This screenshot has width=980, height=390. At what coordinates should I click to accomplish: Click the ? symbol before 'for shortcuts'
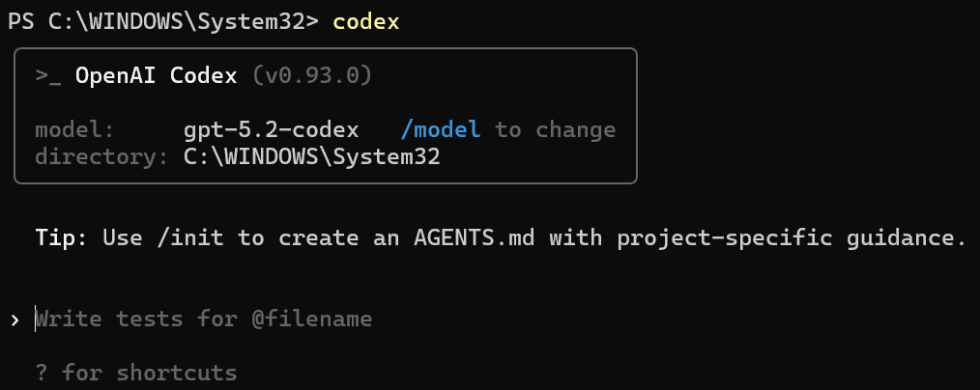tap(41, 373)
